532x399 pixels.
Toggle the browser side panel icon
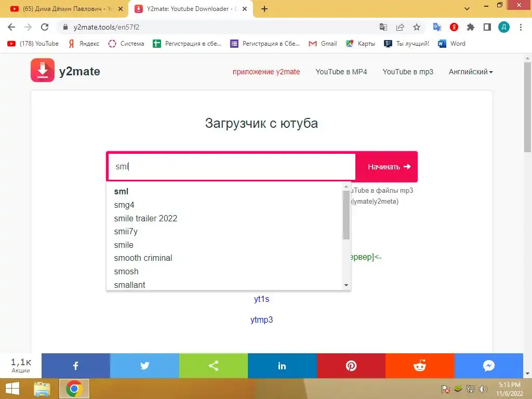point(487,27)
